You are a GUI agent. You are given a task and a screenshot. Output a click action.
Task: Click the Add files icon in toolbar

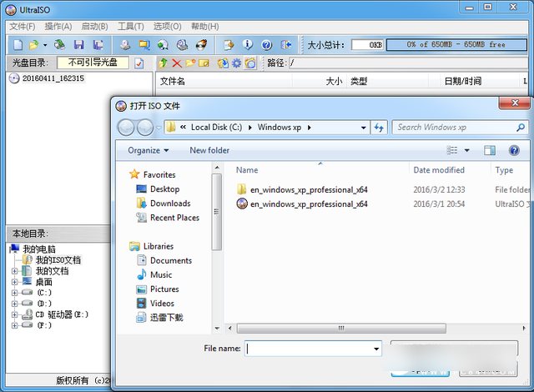pyautogui.click(x=229, y=44)
